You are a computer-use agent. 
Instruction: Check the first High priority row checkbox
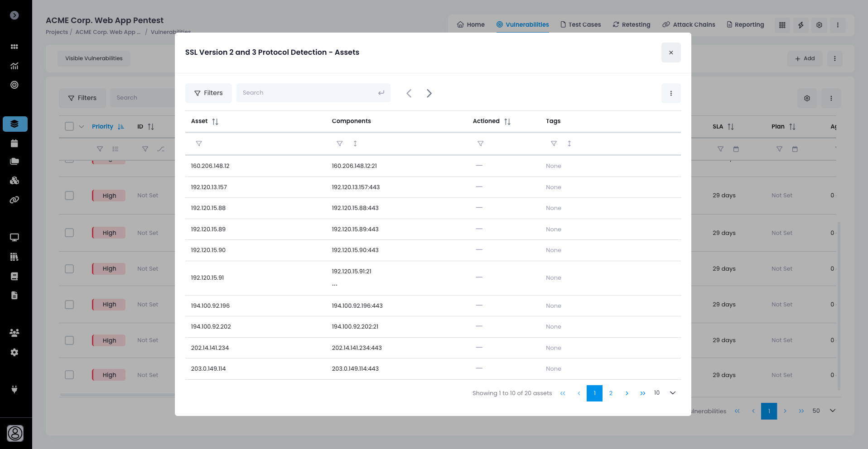69,196
